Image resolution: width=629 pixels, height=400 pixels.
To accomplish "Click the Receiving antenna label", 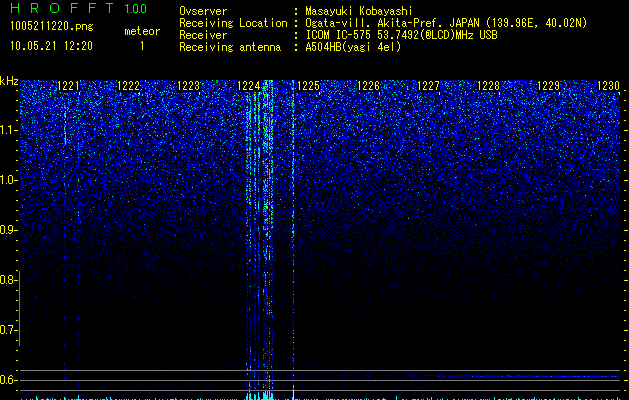I will pos(230,47).
